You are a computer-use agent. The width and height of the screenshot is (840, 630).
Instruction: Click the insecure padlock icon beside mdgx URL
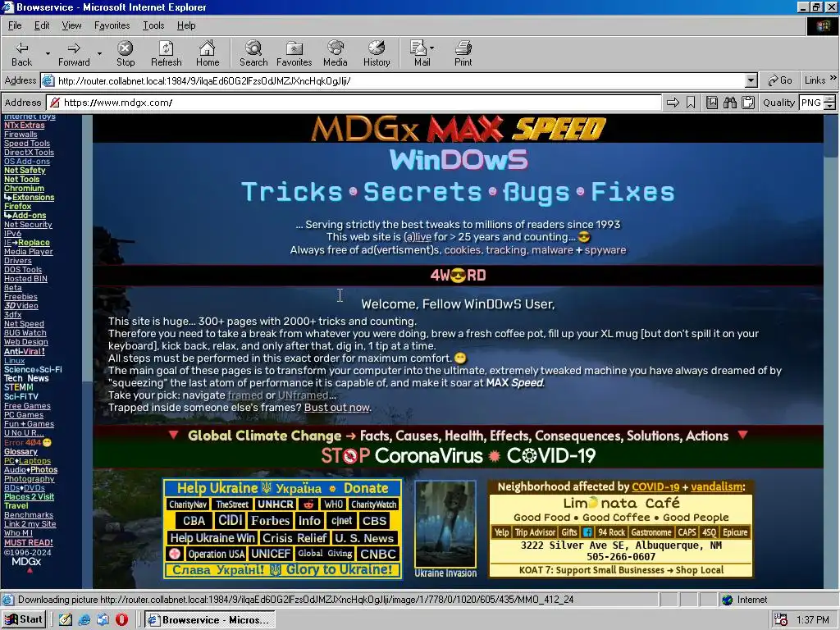pos(54,103)
